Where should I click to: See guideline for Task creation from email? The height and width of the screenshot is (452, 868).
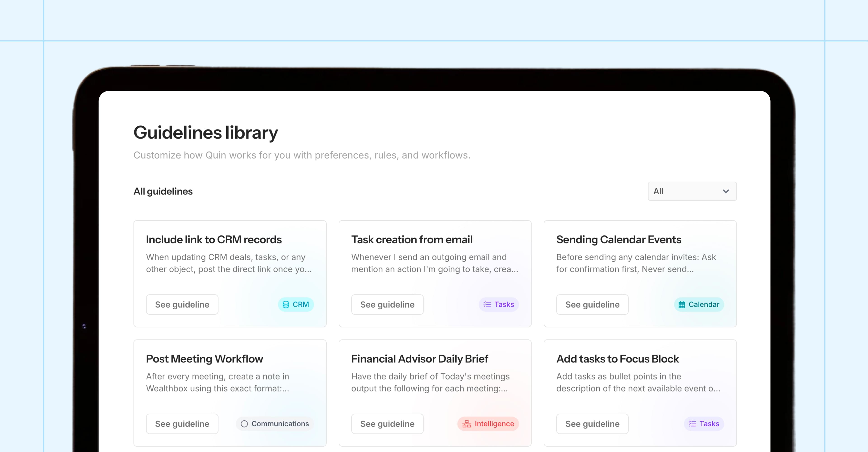(387, 304)
